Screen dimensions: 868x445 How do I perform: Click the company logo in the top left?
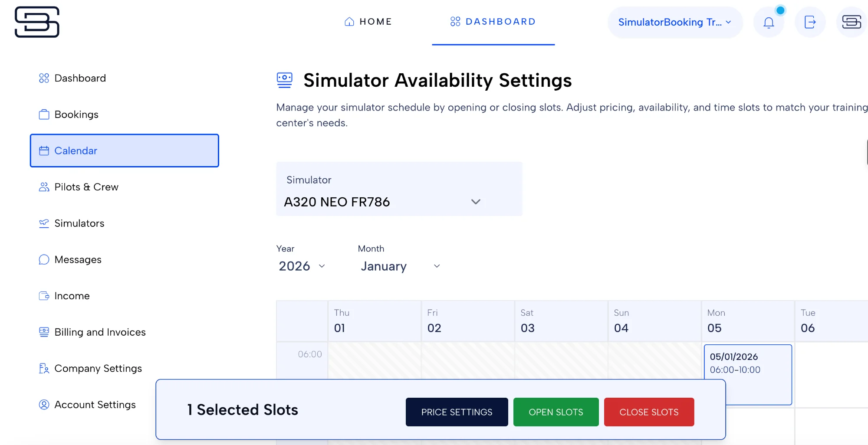tap(37, 22)
